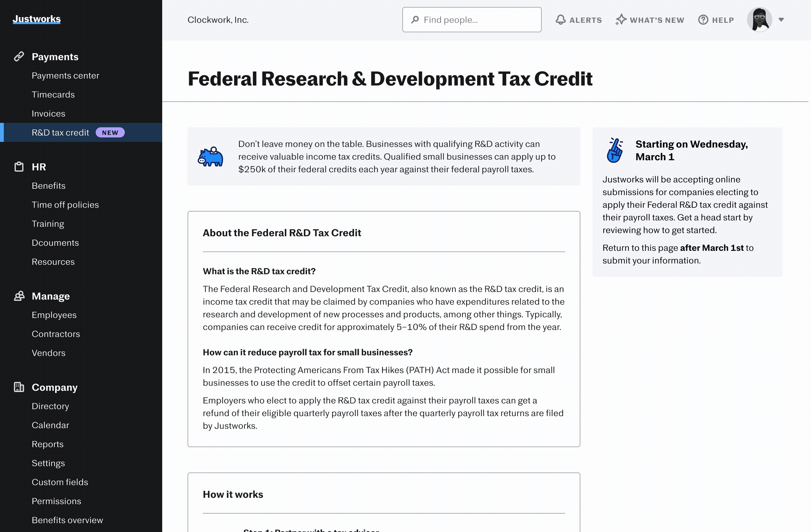Viewport: 811px width, 532px height.
Task: Click the HR clipboard icon
Action: point(19,167)
